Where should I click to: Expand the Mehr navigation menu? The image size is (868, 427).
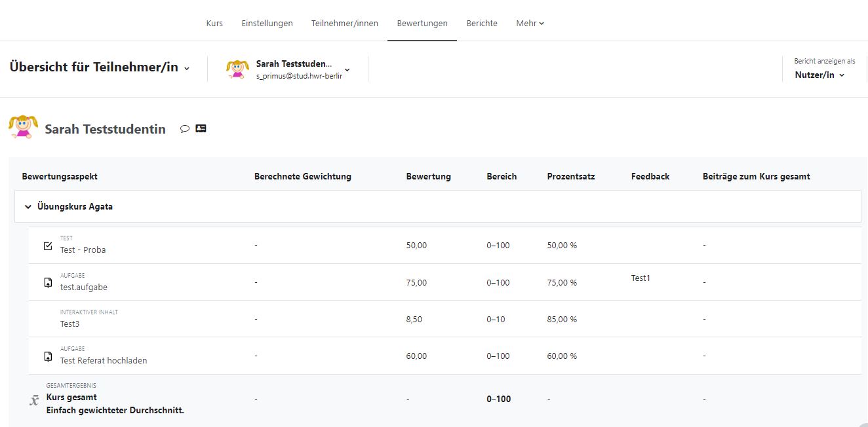(530, 24)
